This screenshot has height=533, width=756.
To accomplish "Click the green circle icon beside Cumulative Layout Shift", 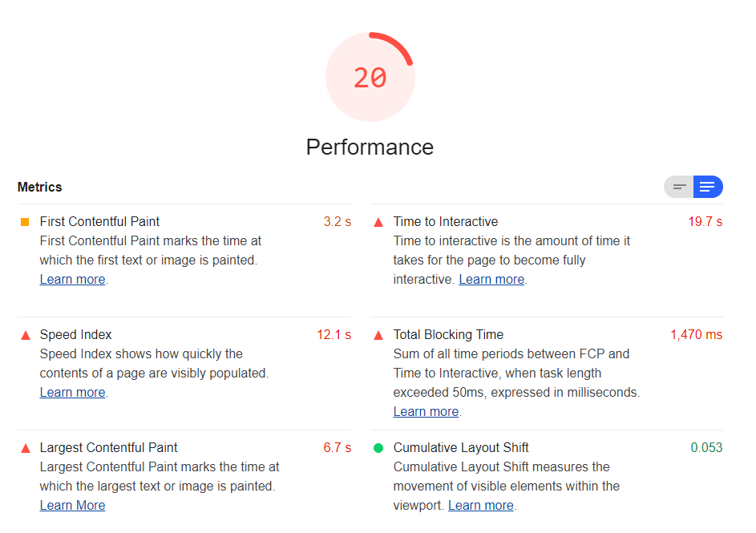I will (x=377, y=447).
